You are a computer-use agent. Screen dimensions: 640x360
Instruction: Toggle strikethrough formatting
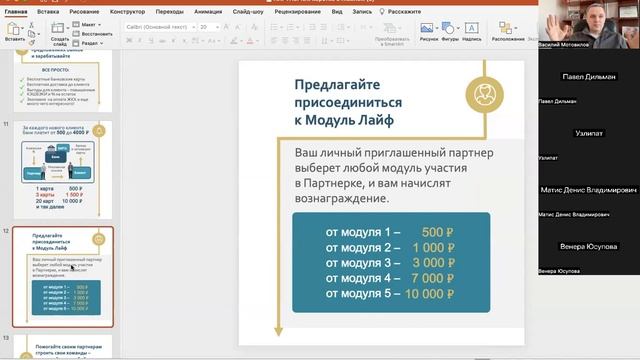(x=162, y=41)
